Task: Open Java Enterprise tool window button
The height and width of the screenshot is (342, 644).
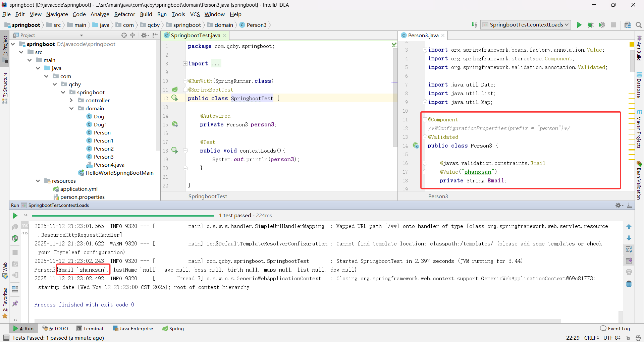Action: [x=133, y=329]
